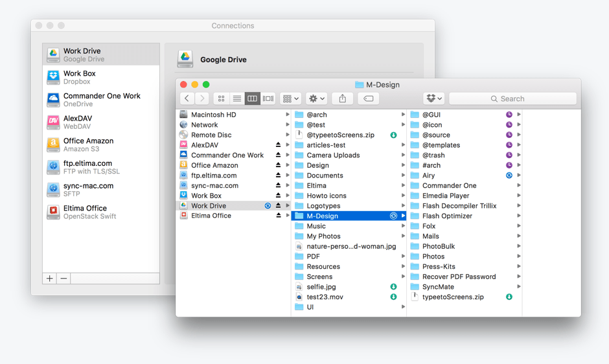Open the item arrangement dropdown
Viewport: 609px width, 364px height.
click(x=290, y=98)
